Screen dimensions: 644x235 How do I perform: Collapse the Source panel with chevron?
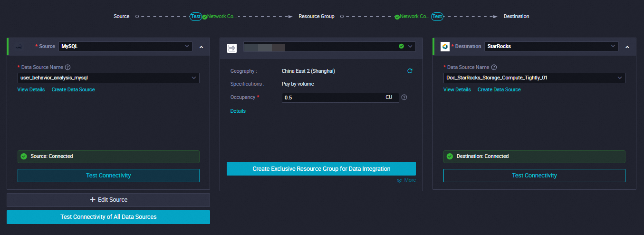(x=201, y=47)
